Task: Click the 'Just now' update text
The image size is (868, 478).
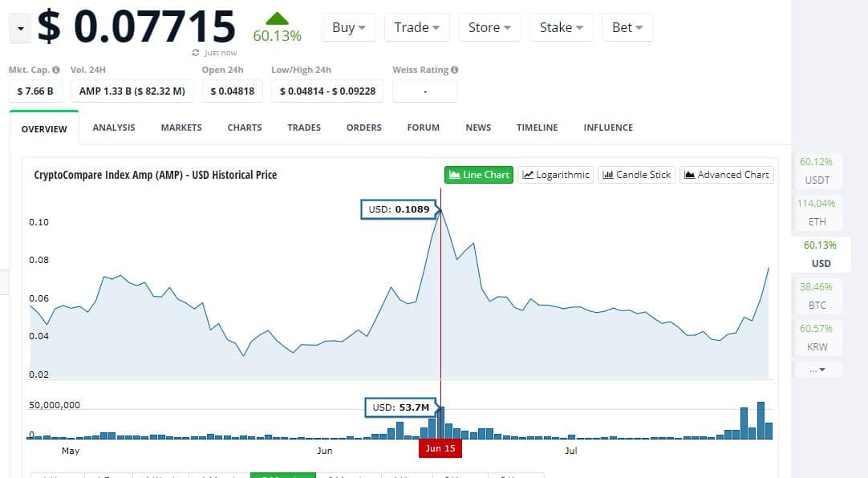Action: (221, 53)
